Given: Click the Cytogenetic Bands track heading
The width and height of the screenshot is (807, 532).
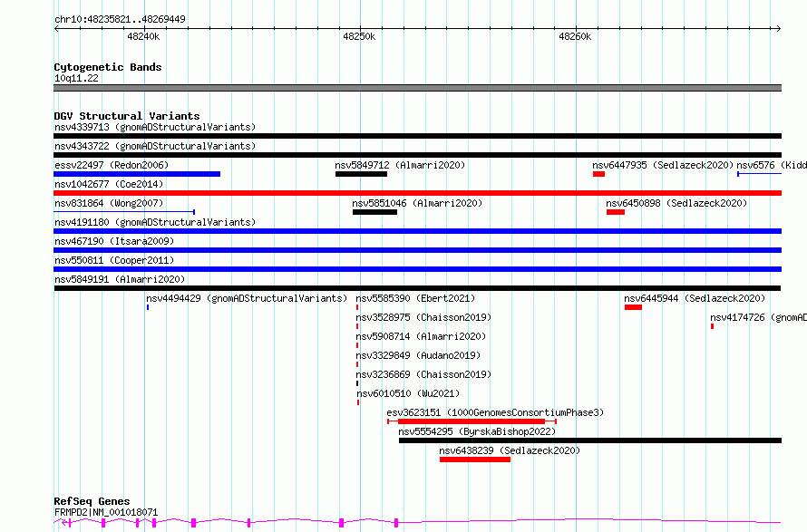Looking at the screenshot, I should [108, 67].
